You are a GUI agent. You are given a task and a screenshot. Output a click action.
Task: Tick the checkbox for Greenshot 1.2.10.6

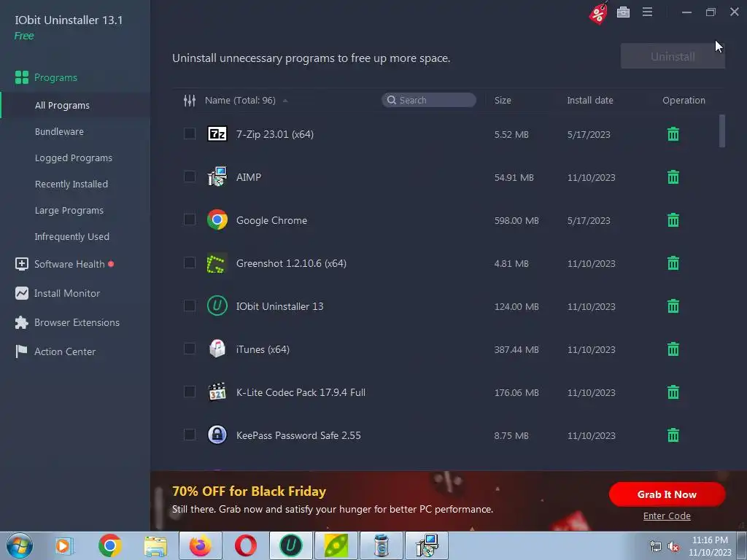click(190, 262)
